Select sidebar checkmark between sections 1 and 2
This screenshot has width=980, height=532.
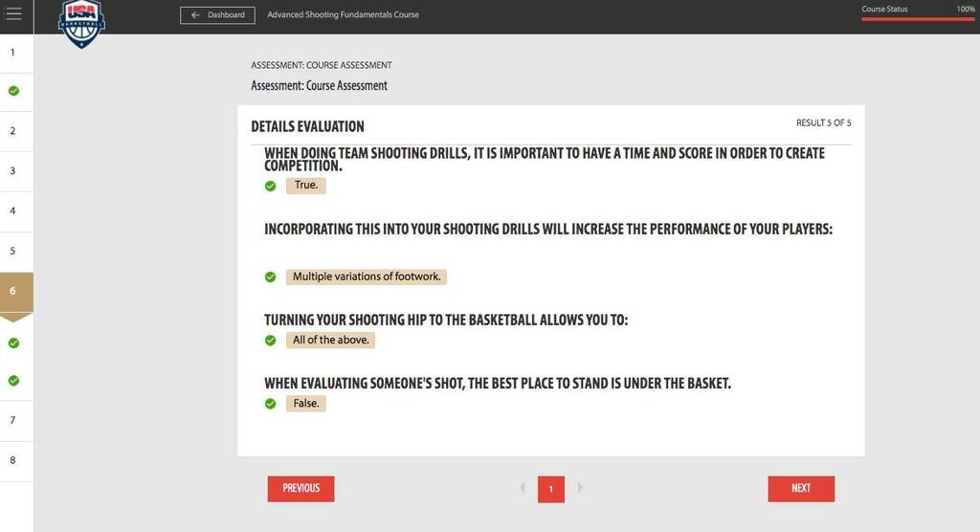coord(13,92)
